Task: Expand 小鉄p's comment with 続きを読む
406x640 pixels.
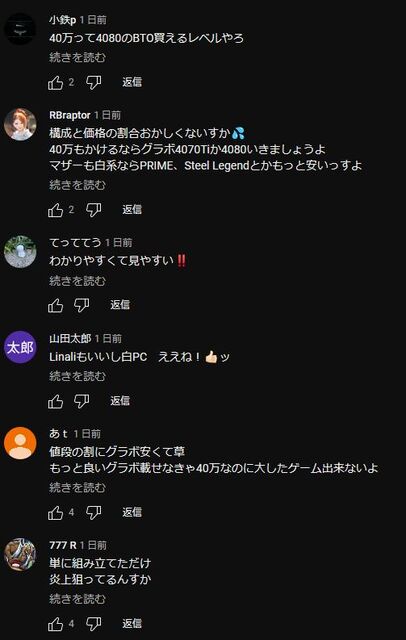Action: click(x=77, y=57)
